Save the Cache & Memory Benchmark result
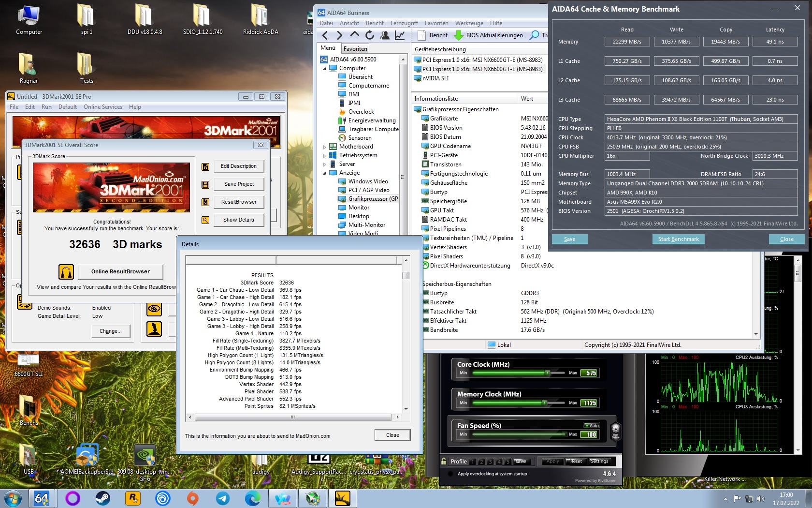812x508 pixels. 569,239
